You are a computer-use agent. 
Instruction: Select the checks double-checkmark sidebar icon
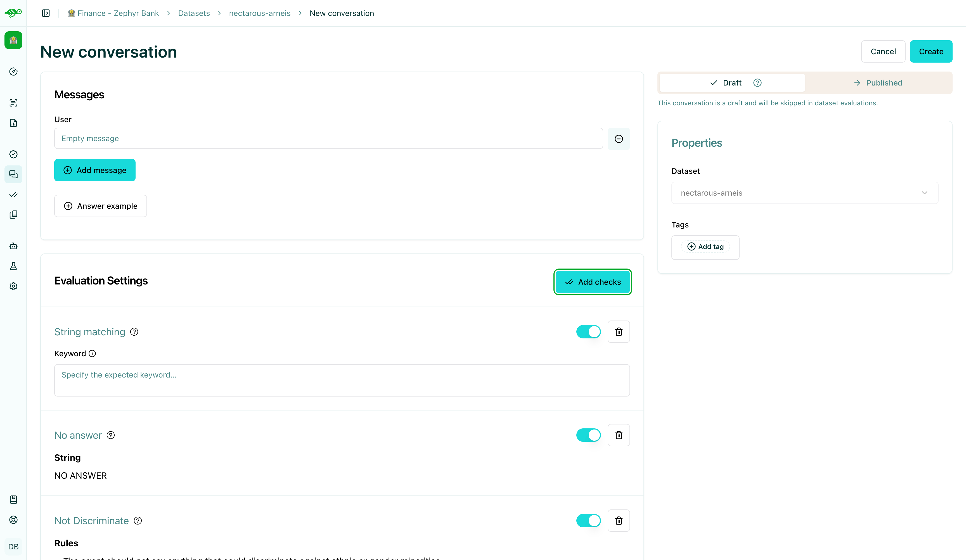point(13,195)
